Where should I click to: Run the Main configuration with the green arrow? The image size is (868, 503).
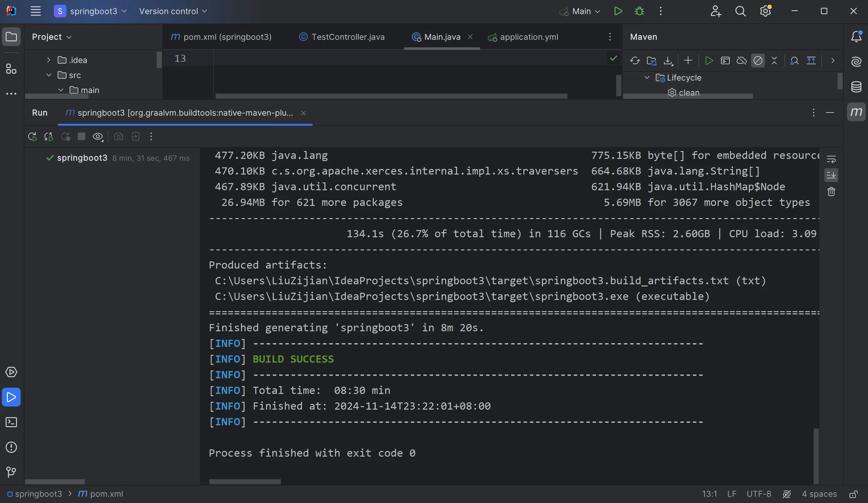coord(618,11)
